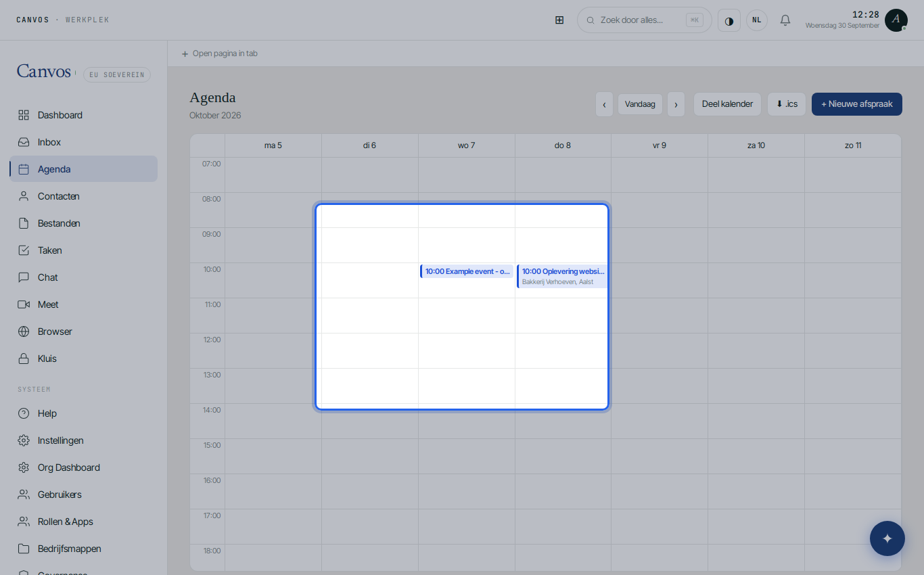Select Agenda in the sidebar
This screenshot has width=924, height=575.
pyautogui.click(x=84, y=169)
